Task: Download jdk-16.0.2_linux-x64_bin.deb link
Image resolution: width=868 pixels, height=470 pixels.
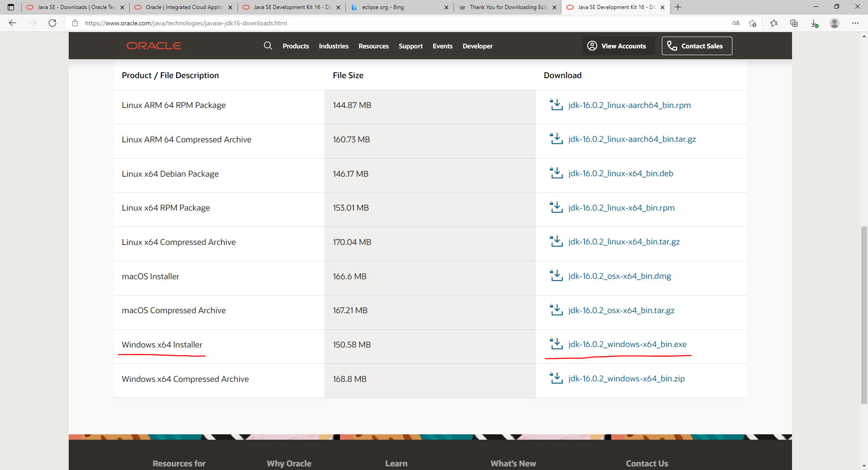Action: [621, 173]
